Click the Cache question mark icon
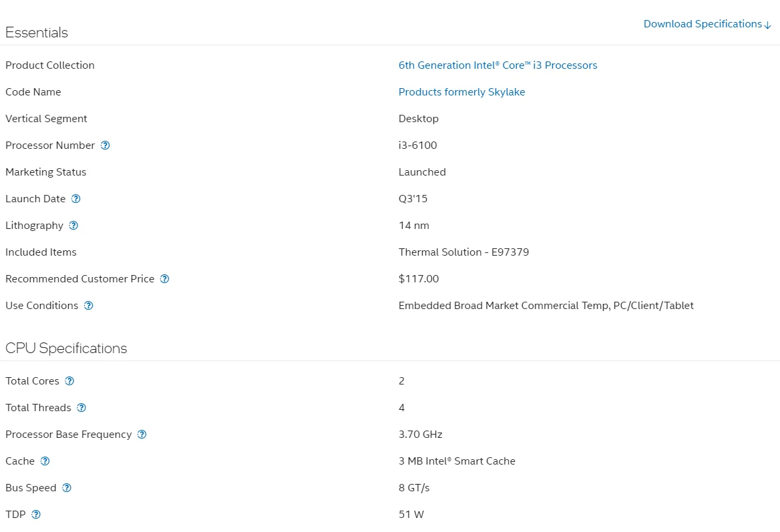This screenshot has width=780, height=532. coord(45,461)
